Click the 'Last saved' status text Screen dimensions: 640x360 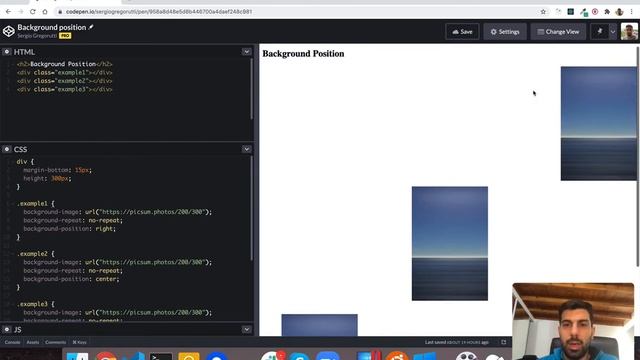click(x=457, y=342)
